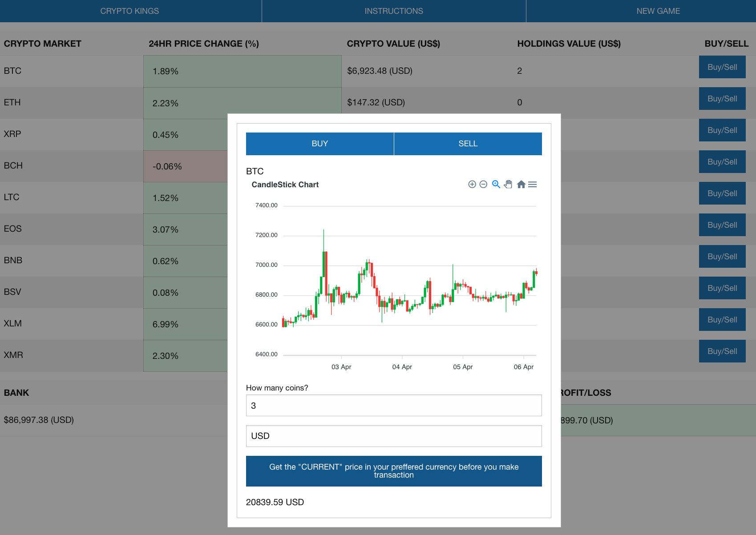Open the INSTRUCTIONS page

pos(393,11)
